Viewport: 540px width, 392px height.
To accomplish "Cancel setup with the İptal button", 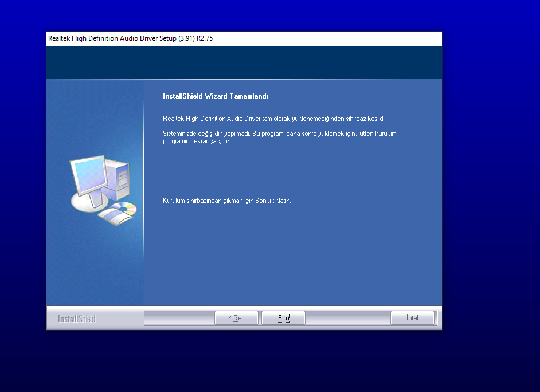I will pos(412,318).
